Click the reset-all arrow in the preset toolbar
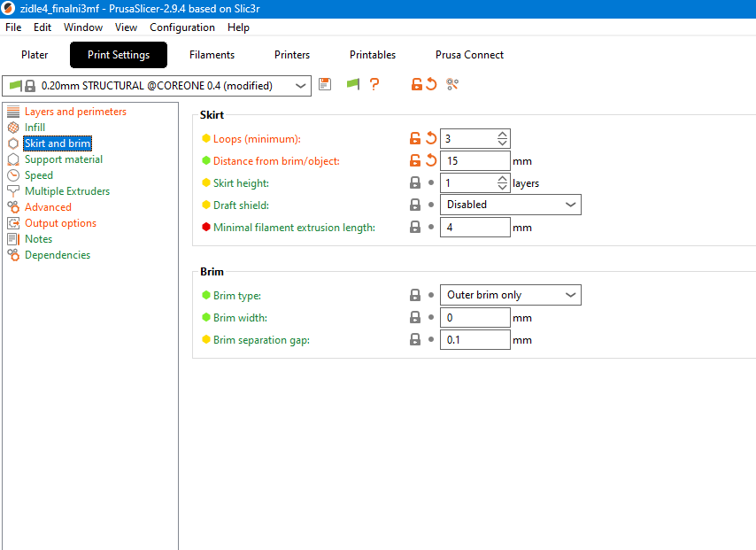Screen dimensions: 756x550 (431, 85)
